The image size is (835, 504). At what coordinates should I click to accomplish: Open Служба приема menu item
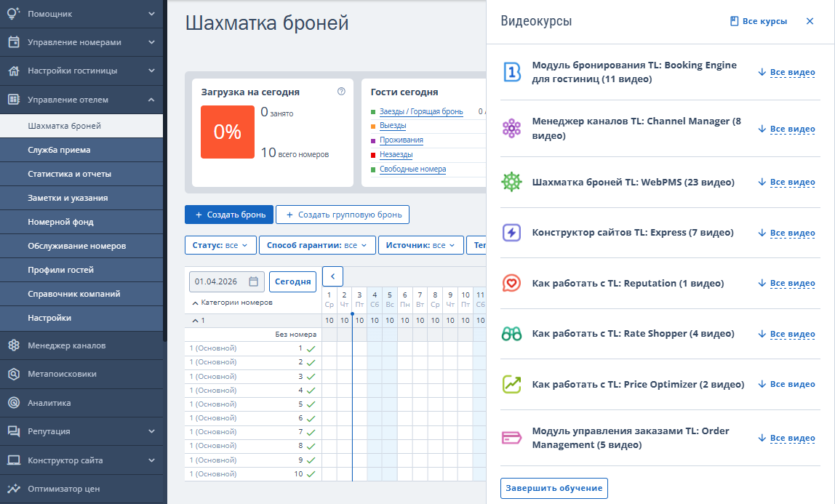point(81,150)
